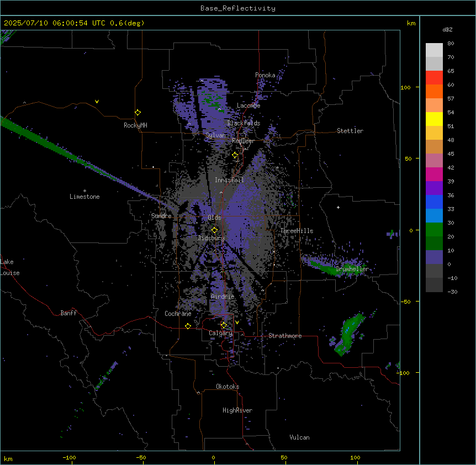
Task: Click the yellow diamond marker near RockyMH
Action: pyautogui.click(x=137, y=113)
